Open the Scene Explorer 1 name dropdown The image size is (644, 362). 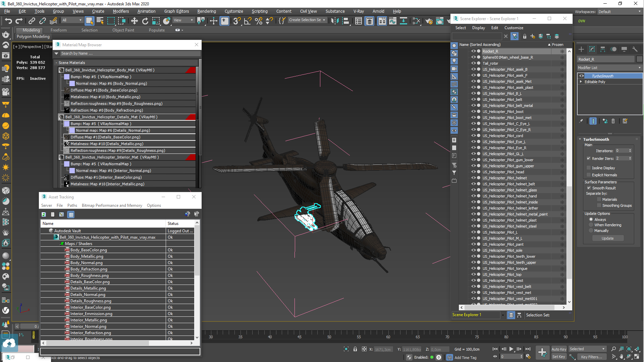pyautogui.click(x=503, y=315)
